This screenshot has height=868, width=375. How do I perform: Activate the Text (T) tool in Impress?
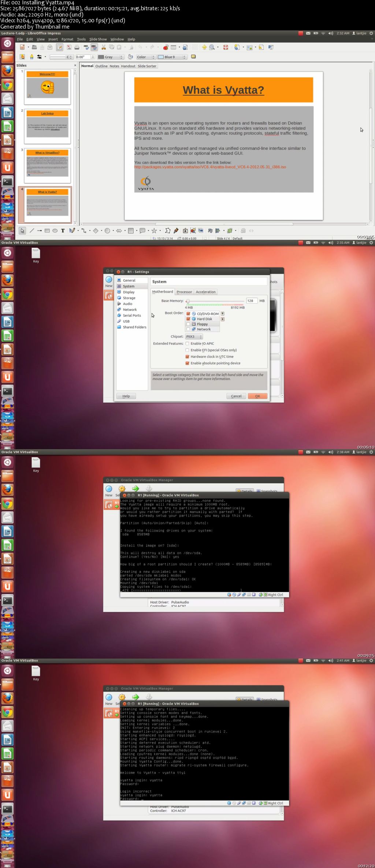(x=63, y=231)
